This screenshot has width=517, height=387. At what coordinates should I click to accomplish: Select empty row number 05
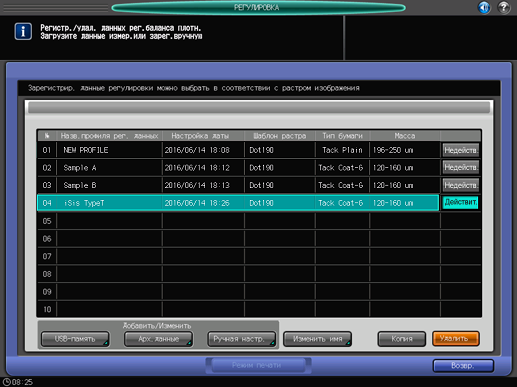click(238, 221)
